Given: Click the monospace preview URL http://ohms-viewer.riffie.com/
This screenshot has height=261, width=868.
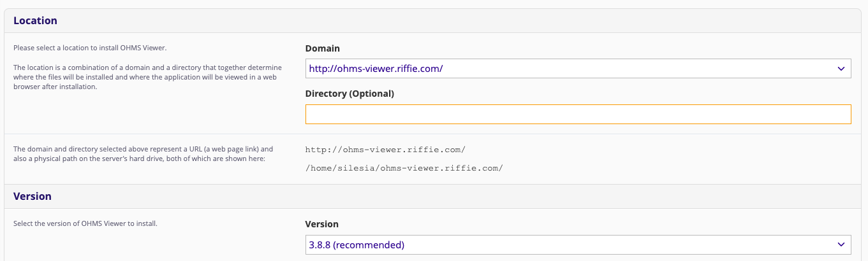Looking at the screenshot, I should pyautogui.click(x=385, y=150).
